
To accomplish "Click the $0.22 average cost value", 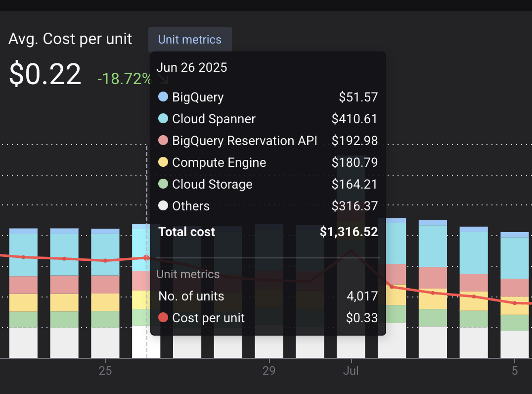I will coord(45,74).
